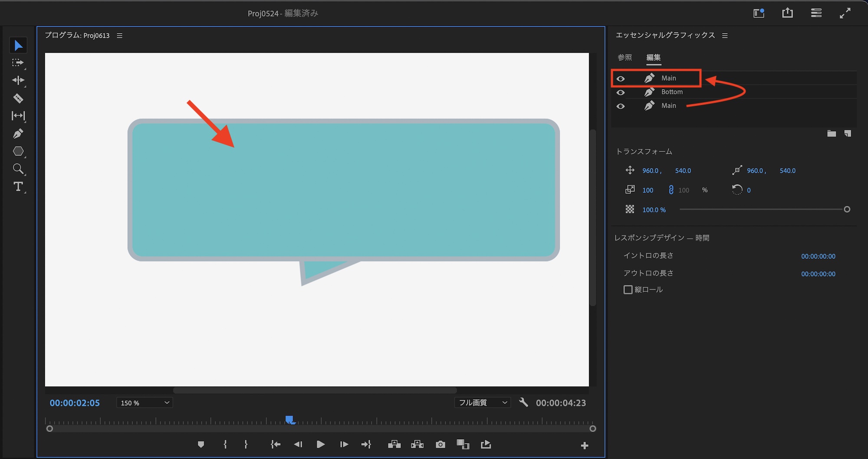
Task: Open the 150 % zoom level dropdown
Action: point(145,403)
